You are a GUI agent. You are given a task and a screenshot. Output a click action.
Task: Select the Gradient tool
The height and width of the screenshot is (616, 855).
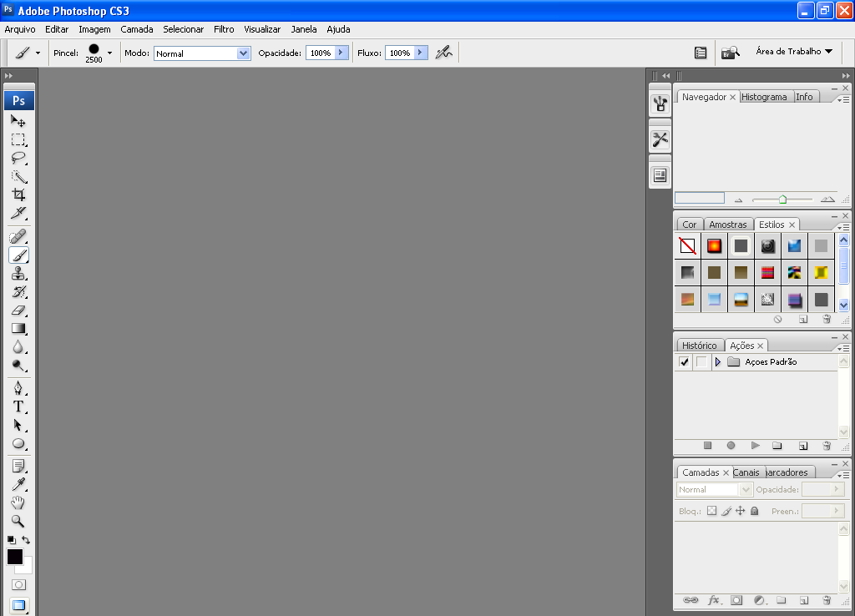click(18, 329)
